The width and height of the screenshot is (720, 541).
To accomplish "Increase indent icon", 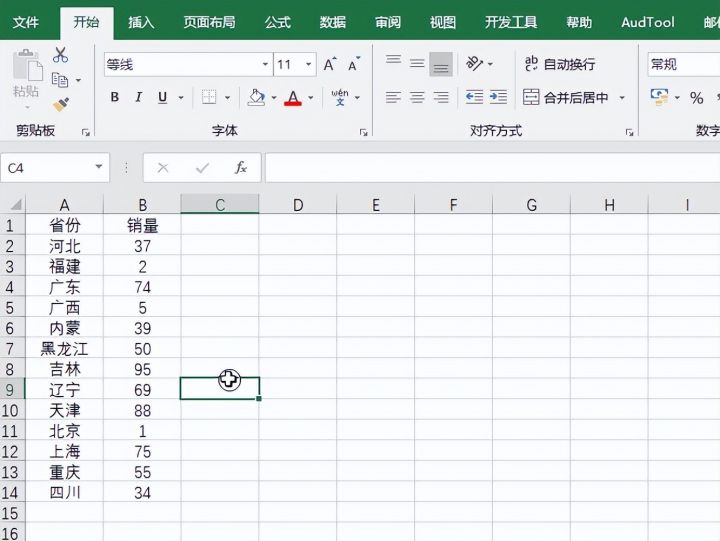I will pyautogui.click(x=498, y=97).
